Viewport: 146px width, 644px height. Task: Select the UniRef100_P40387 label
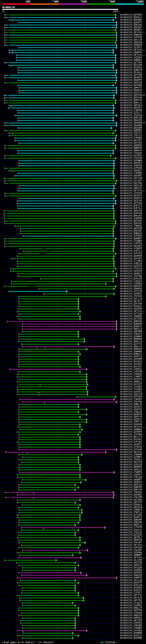coord(131,543)
